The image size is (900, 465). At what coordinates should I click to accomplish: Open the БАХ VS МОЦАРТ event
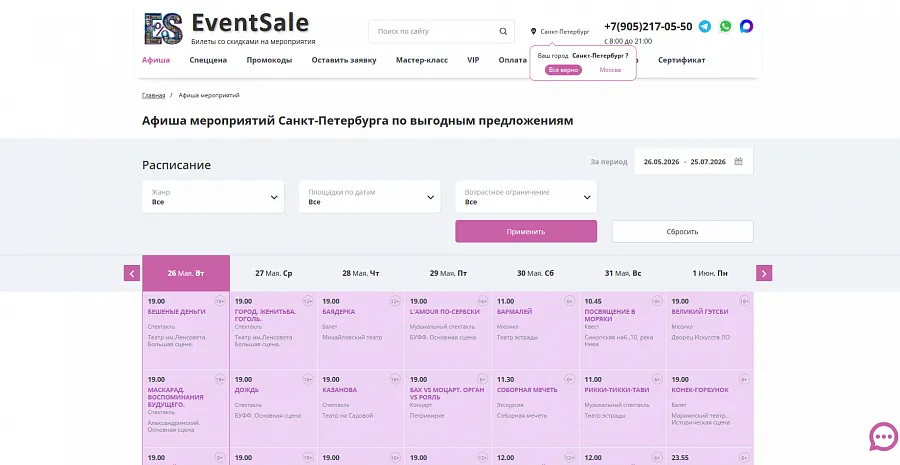pos(447,393)
